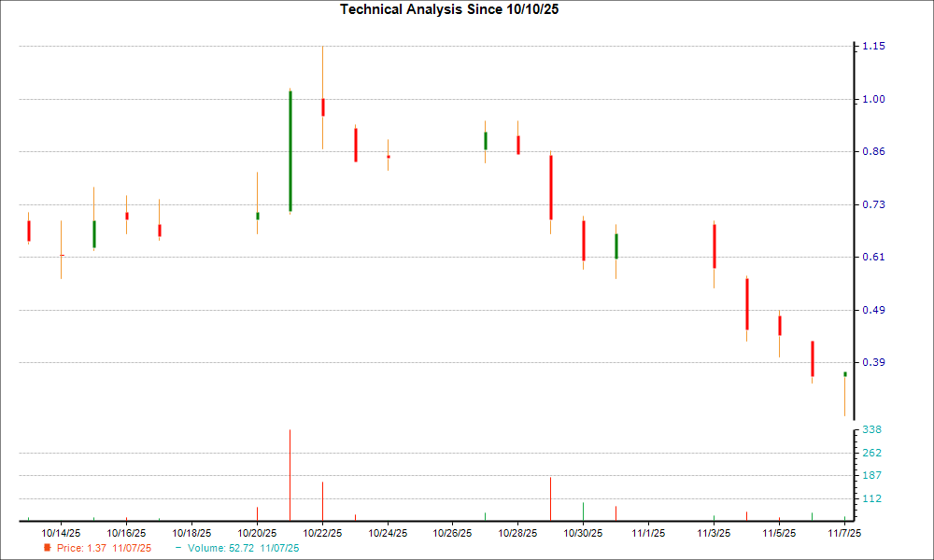
Task: Toggle the red price marker swatch
Action: tap(49, 549)
